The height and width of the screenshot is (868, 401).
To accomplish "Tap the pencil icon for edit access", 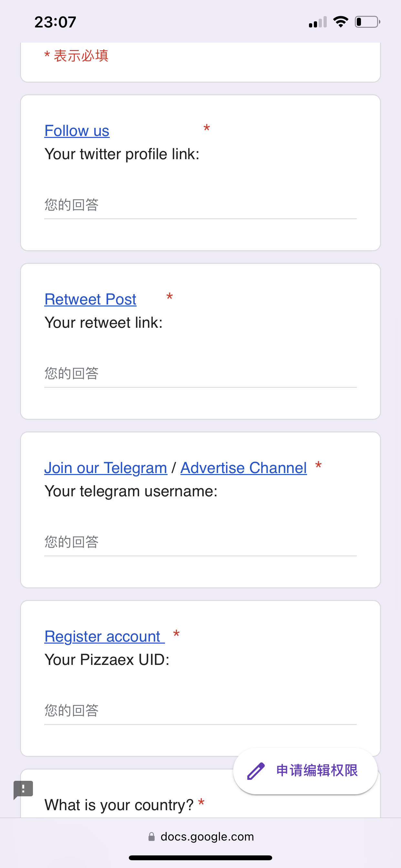I will [x=256, y=771].
